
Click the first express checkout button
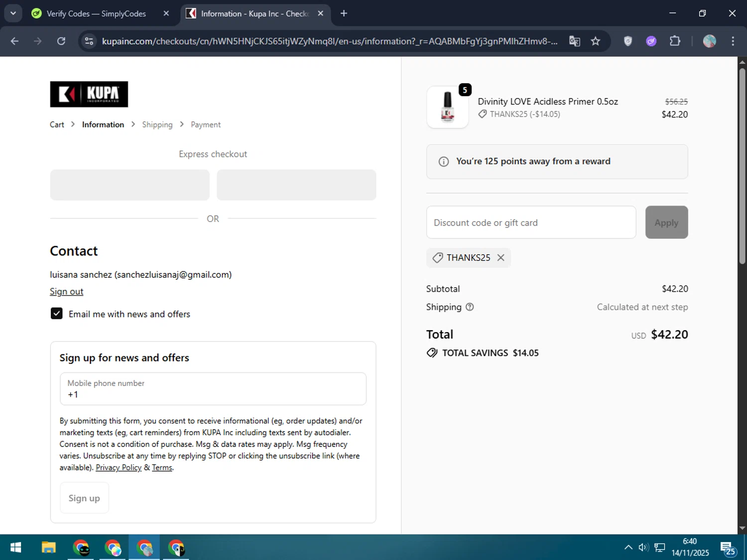pyautogui.click(x=129, y=185)
